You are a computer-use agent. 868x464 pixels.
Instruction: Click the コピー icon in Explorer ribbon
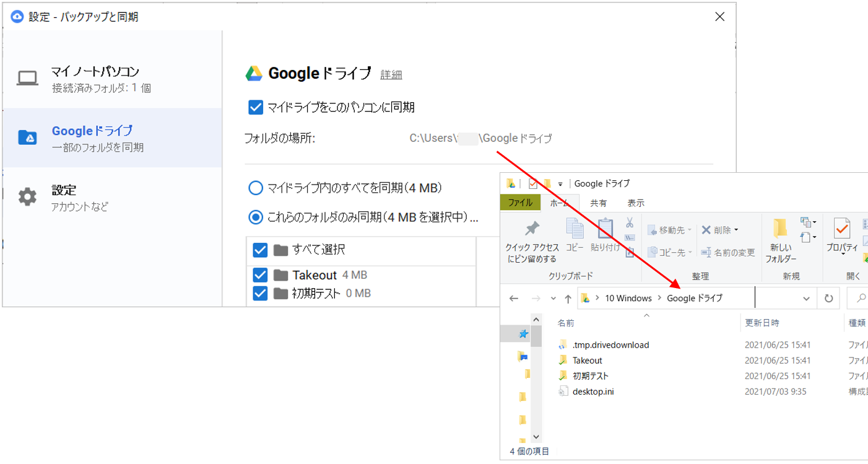point(575,229)
